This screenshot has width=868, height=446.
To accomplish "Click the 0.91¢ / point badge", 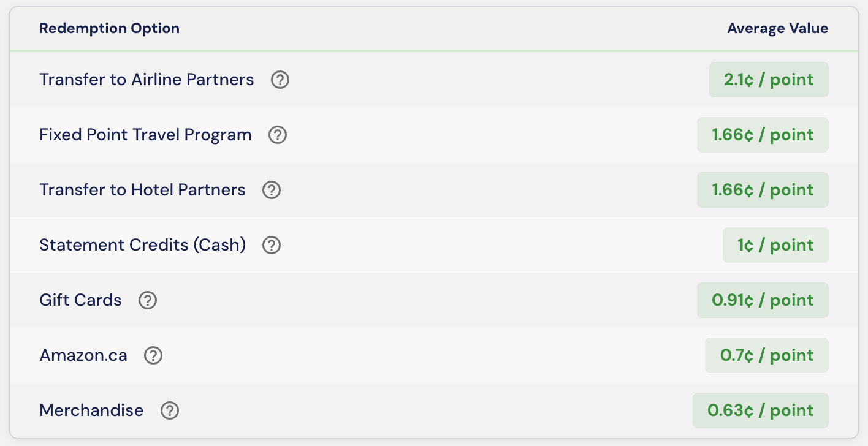I will click(x=763, y=300).
